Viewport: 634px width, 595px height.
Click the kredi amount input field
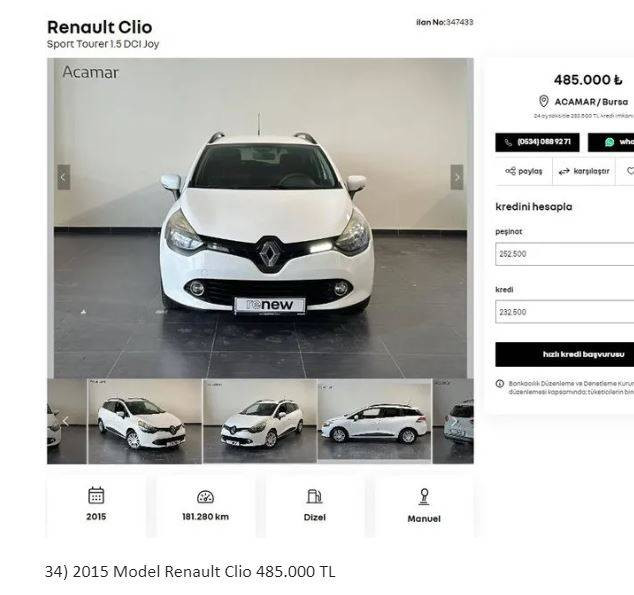564,312
